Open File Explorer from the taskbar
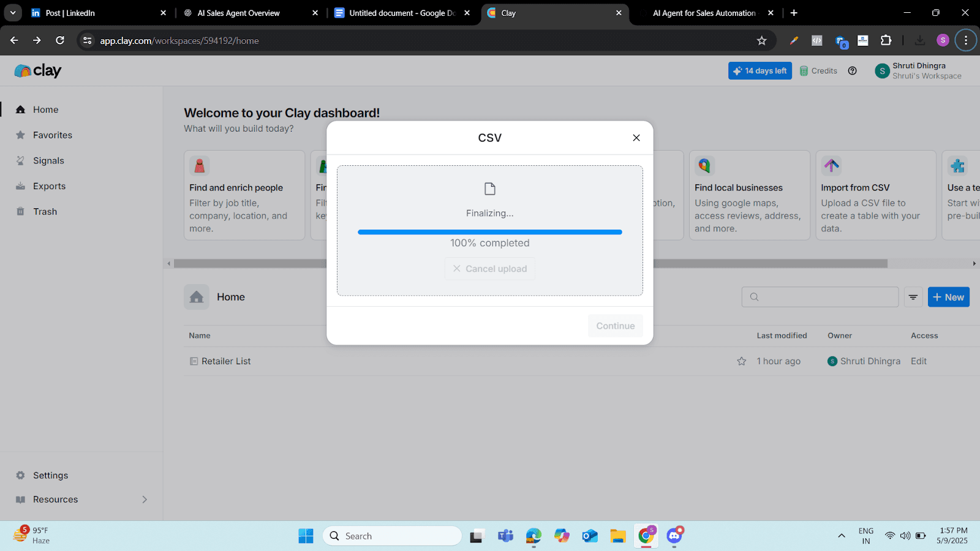The image size is (980, 551). pyautogui.click(x=617, y=536)
